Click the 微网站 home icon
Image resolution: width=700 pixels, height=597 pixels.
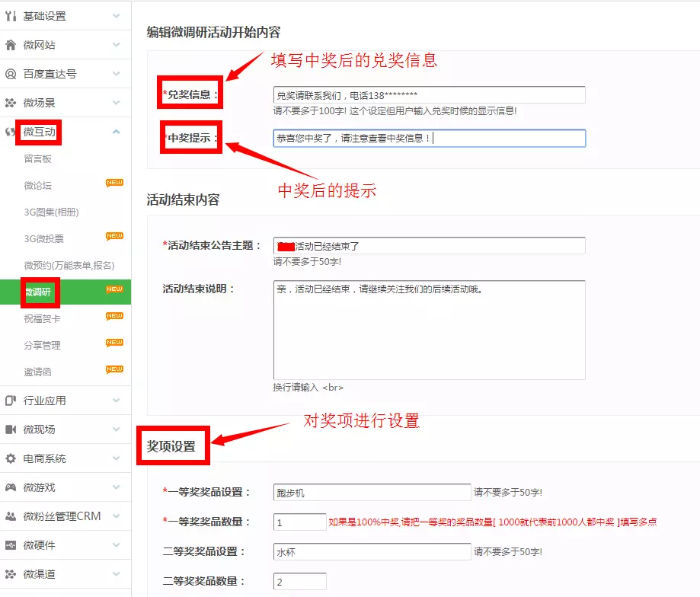(11, 45)
